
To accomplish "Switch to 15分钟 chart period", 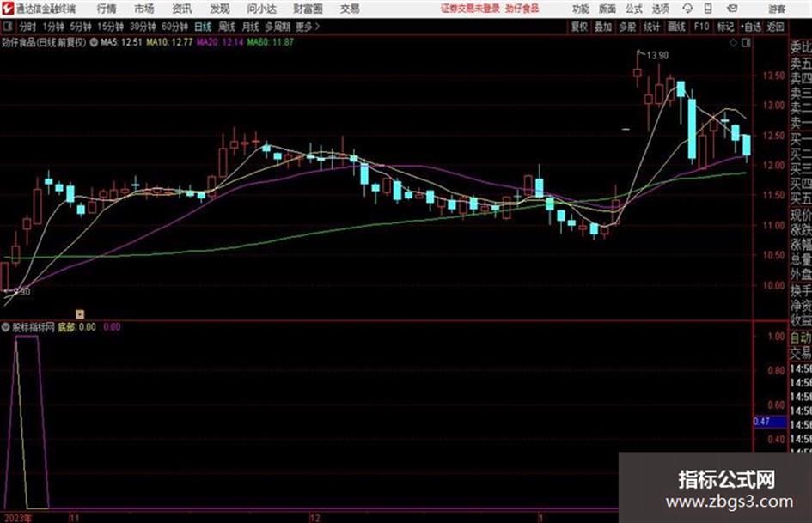I will (x=111, y=27).
